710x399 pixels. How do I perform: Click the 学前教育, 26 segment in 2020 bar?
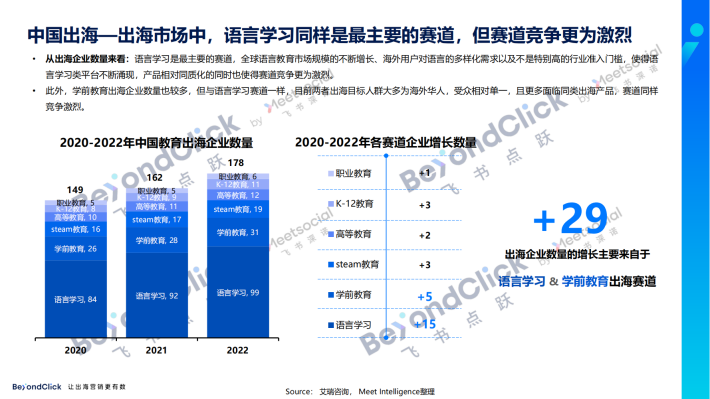coord(76,249)
